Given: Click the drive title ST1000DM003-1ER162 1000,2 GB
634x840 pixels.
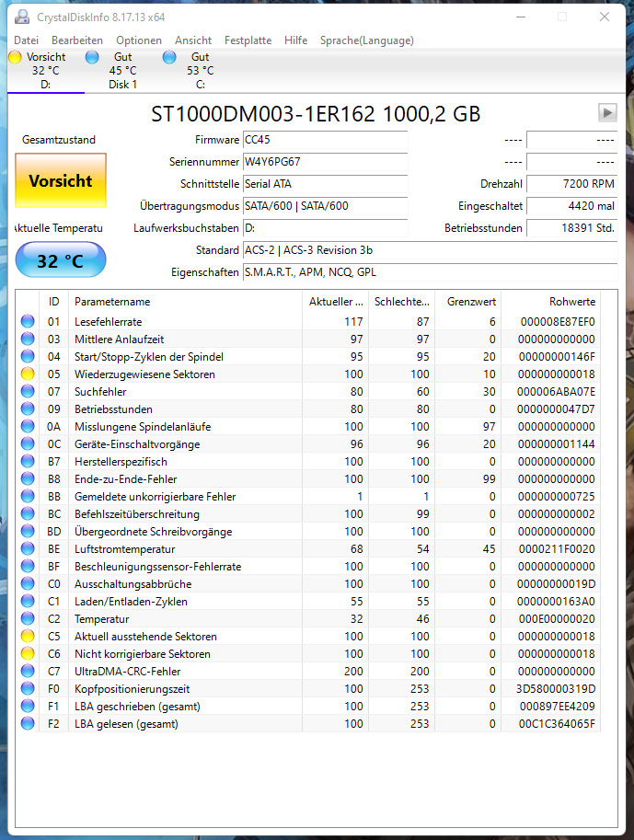Looking at the screenshot, I should click(x=316, y=113).
